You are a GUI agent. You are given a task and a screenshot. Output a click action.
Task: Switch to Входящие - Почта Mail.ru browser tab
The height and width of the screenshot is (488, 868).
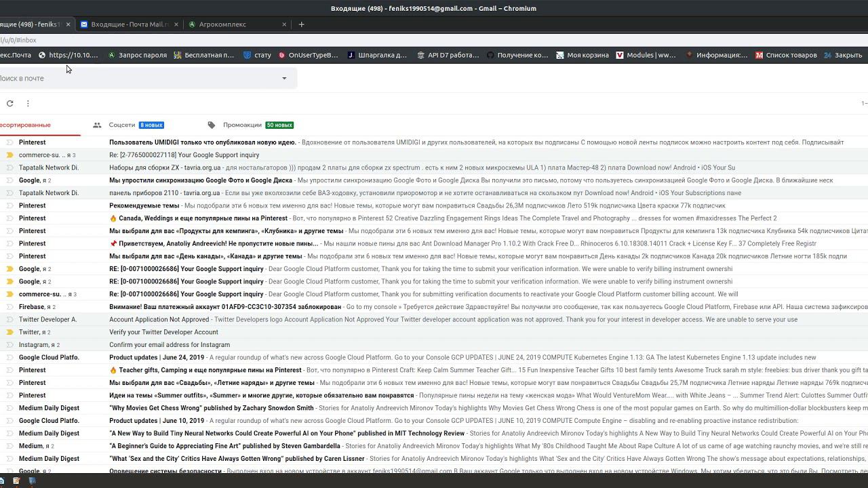(x=129, y=24)
